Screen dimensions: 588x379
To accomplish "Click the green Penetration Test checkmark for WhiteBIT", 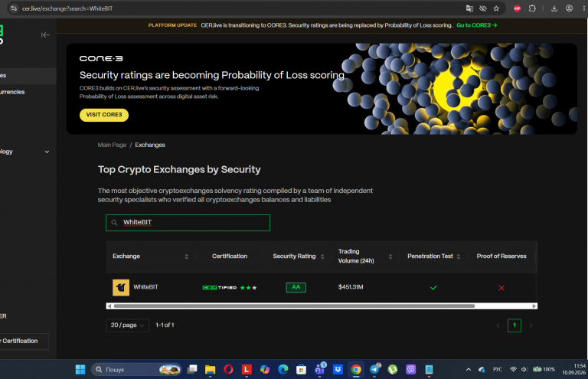I will tap(433, 288).
